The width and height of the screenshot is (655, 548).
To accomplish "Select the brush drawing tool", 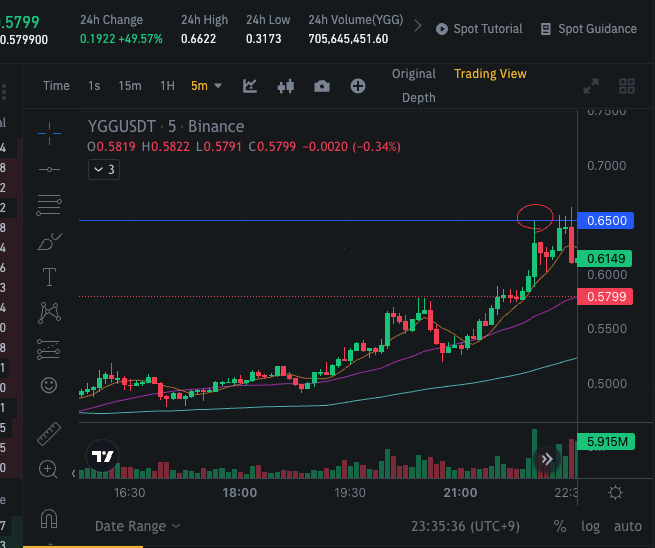I will pos(49,241).
